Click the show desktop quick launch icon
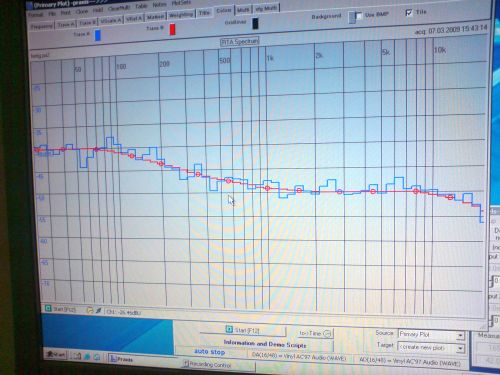Viewport: 500px width, 375px height. click(77, 356)
